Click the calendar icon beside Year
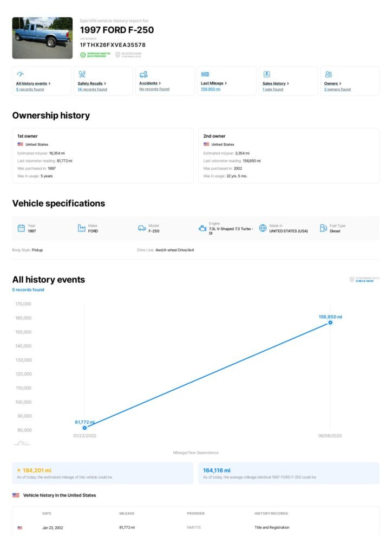 pyautogui.click(x=21, y=228)
